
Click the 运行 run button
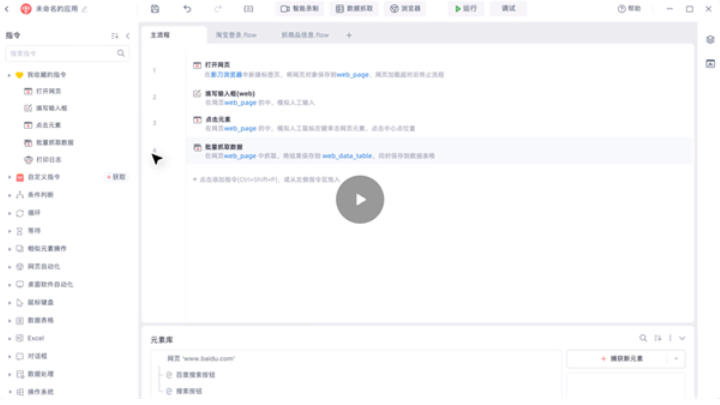click(x=465, y=8)
